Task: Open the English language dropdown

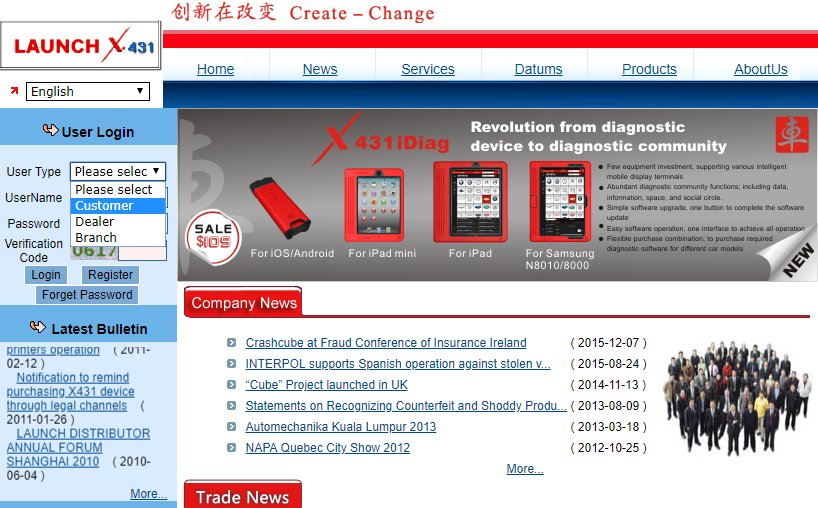Action: [x=88, y=91]
